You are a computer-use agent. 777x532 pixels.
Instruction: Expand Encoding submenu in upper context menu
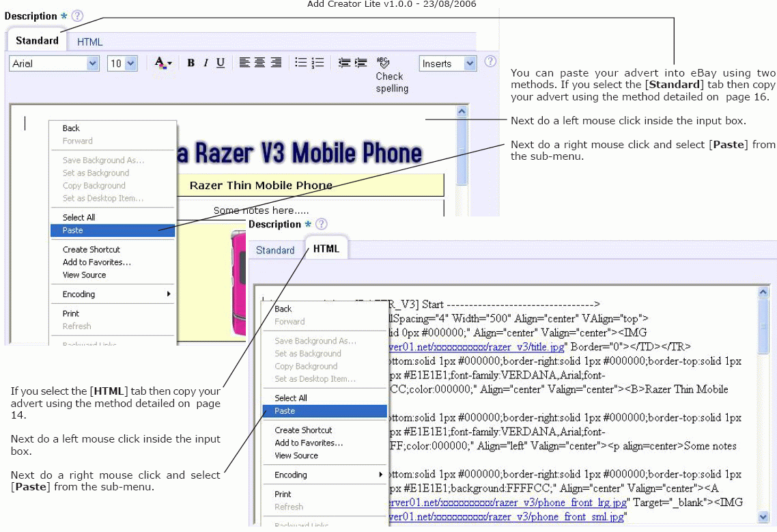coord(113,294)
